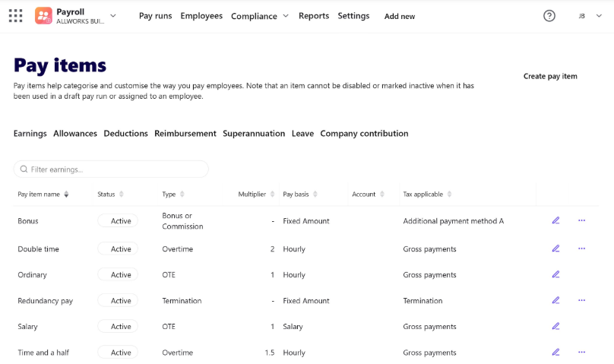
Task: Click the Create pay item button
Action: pyautogui.click(x=550, y=76)
